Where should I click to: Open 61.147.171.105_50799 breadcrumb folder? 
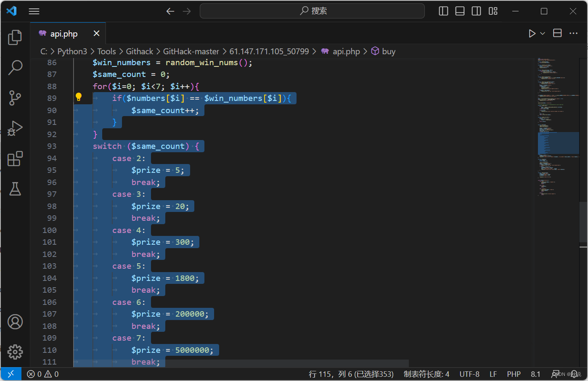(269, 51)
